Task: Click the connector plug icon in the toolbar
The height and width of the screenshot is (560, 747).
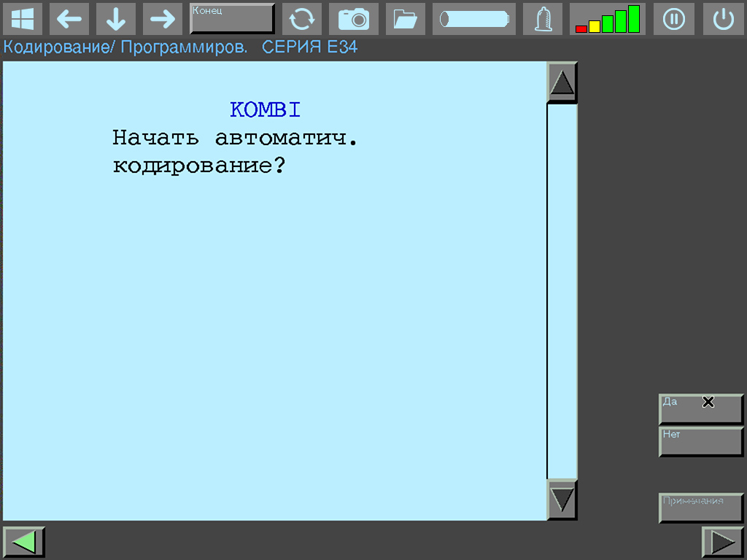Action: (x=542, y=19)
